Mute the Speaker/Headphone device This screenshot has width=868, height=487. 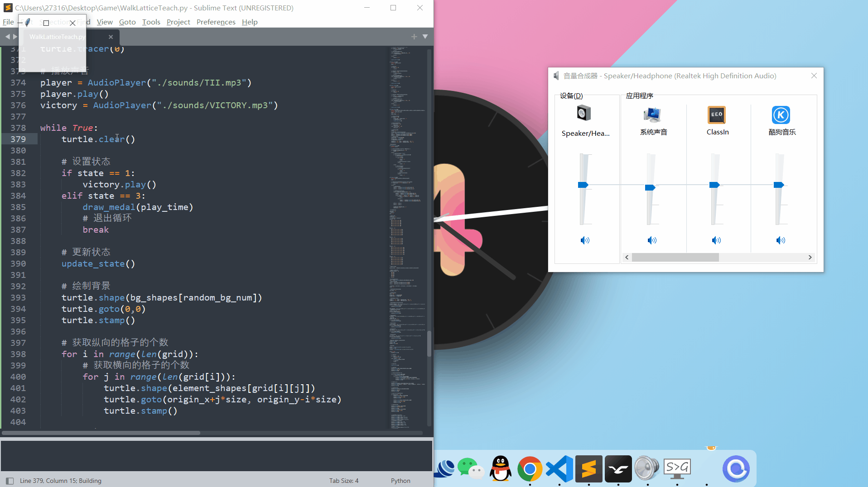(x=585, y=240)
